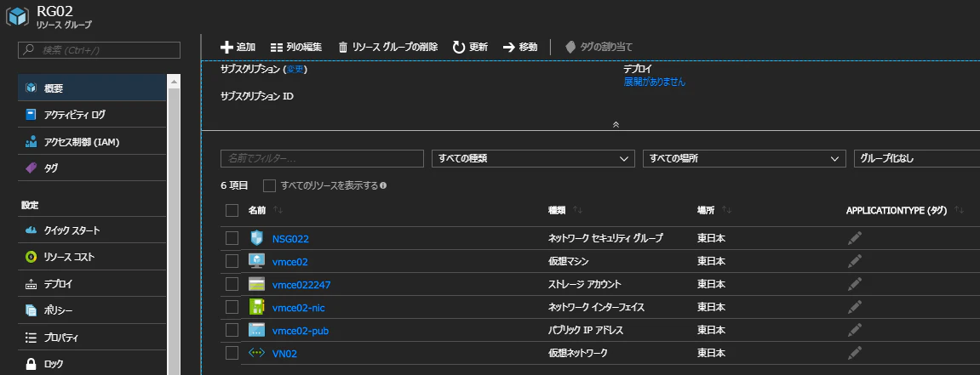Screen dimensions: 980x375
Task: Toggle show all resources checkbox
Action: click(x=269, y=185)
